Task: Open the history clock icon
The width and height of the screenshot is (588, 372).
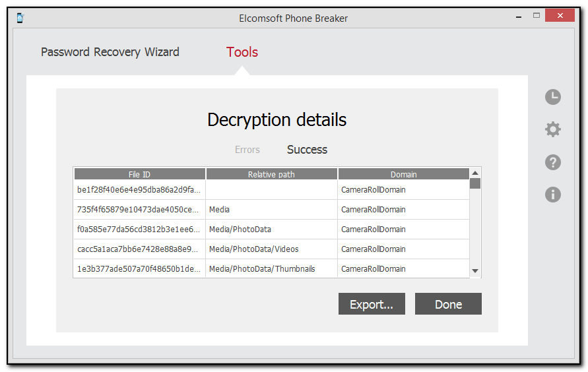Action: (552, 97)
